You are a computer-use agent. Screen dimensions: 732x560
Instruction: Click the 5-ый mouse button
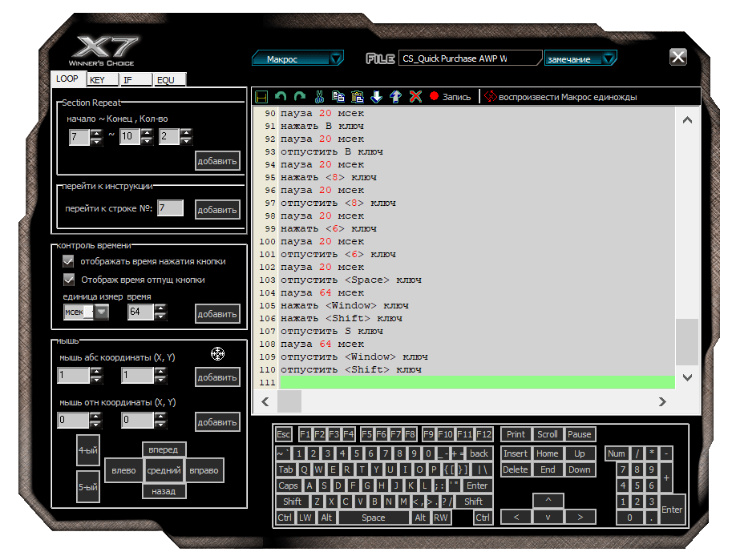87,487
